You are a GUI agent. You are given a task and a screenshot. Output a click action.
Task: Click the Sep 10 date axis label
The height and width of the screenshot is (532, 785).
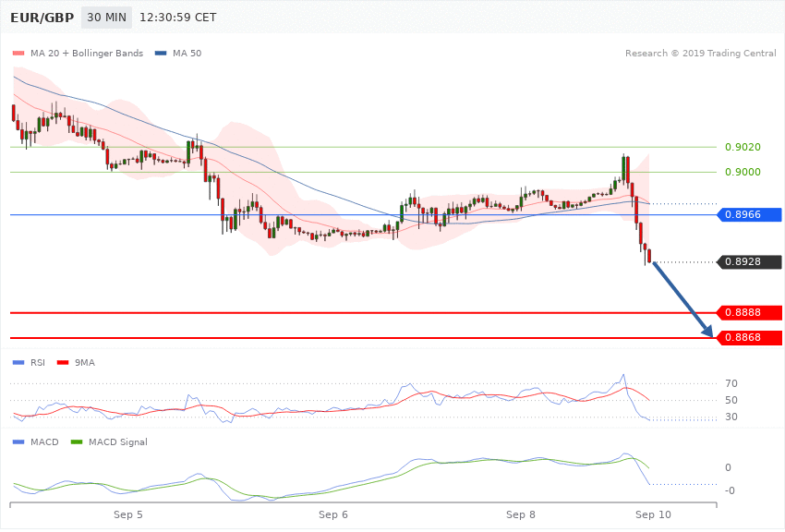(653, 514)
